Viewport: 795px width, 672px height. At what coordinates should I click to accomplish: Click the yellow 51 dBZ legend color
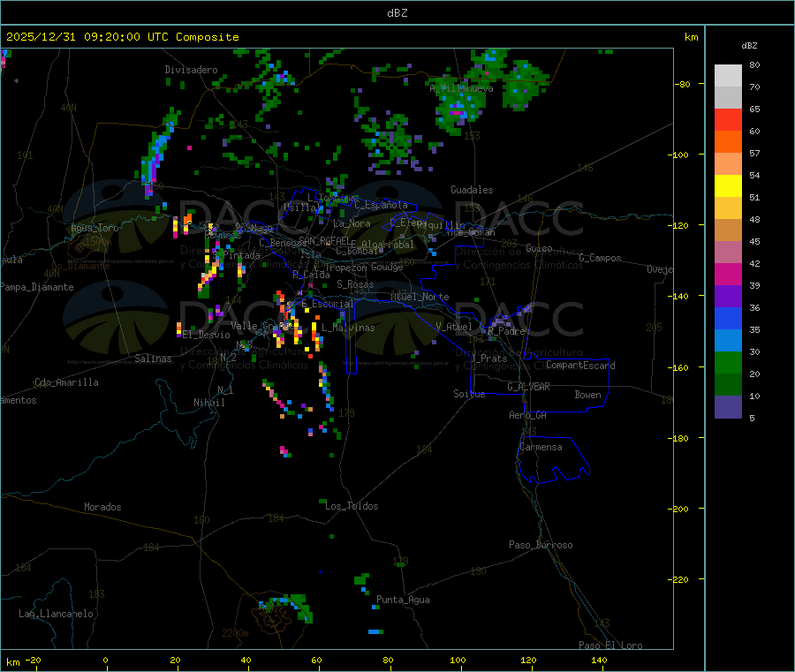[728, 186]
